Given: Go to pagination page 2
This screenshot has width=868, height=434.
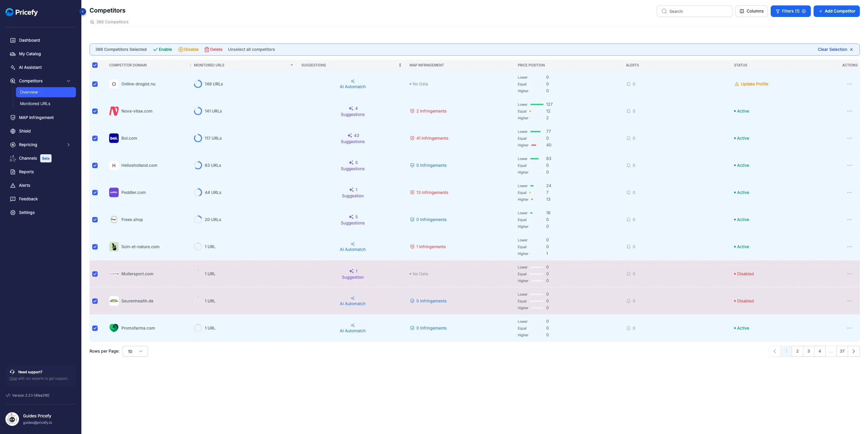Looking at the screenshot, I should 797,351.
